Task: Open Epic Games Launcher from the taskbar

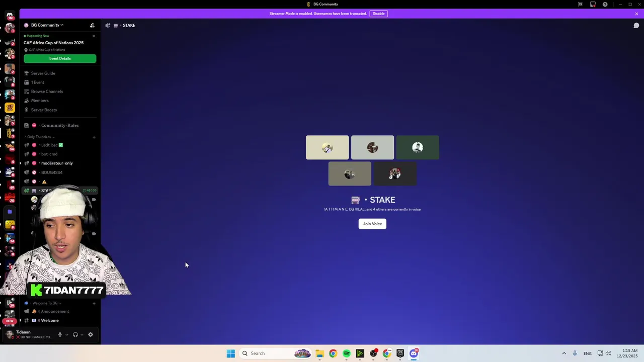Action: (x=400, y=353)
